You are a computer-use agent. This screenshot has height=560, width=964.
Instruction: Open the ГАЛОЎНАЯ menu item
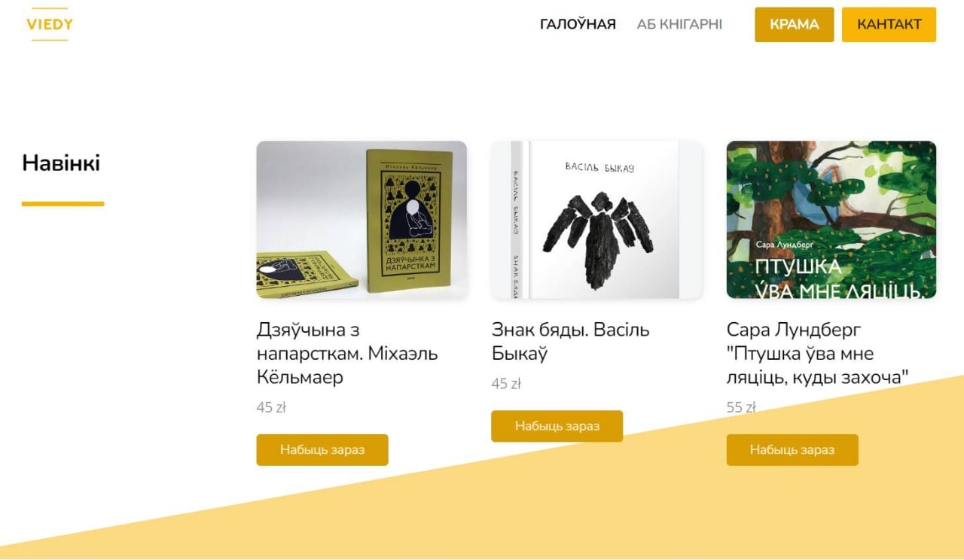[x=578, y=24]
